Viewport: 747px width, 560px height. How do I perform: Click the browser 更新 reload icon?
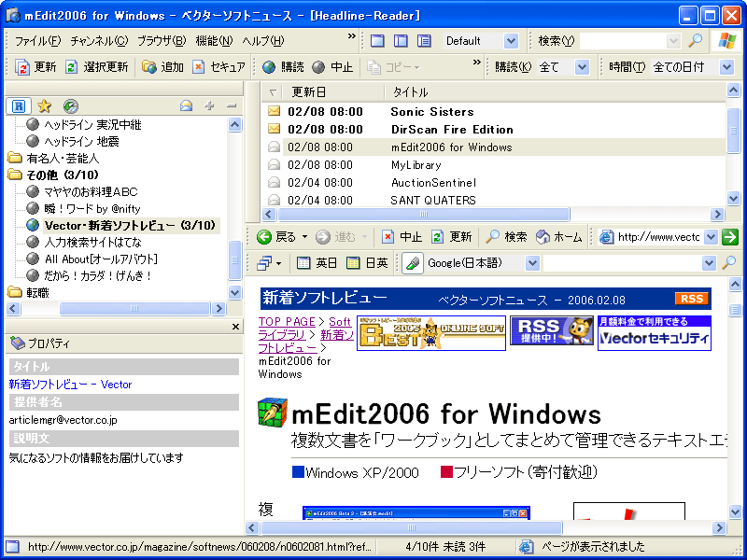coord(437,237)
